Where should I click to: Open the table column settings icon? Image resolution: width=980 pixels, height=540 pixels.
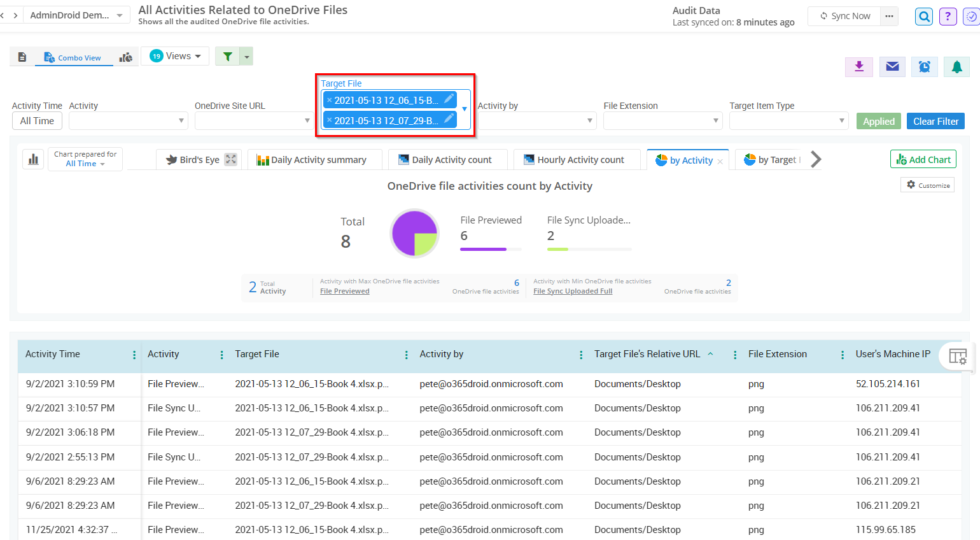957,357
